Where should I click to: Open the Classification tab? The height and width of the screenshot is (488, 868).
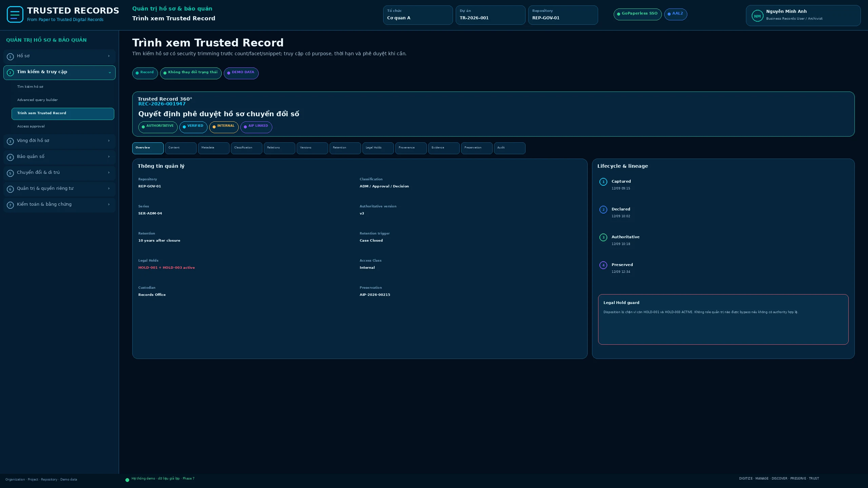tap(246, 148)
